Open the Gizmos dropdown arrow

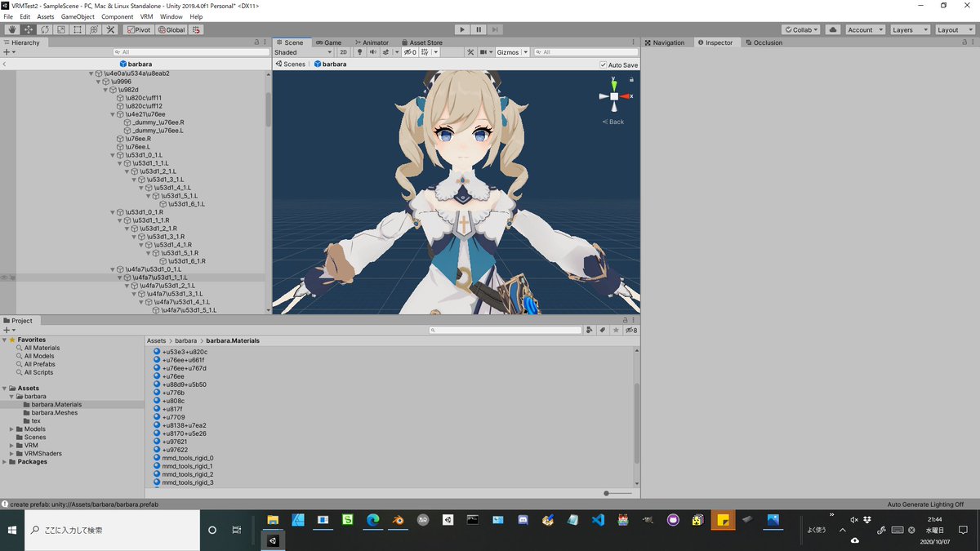click(525, 52)
